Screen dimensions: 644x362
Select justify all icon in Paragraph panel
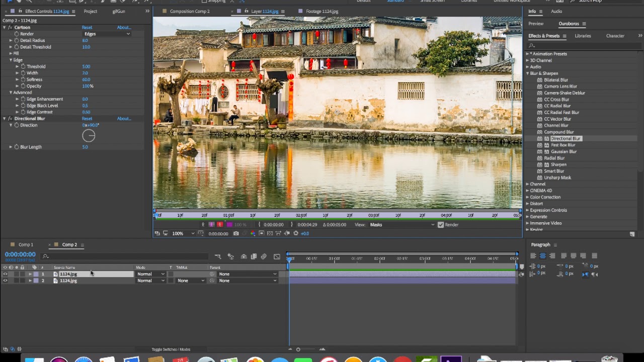coord(594,256)
